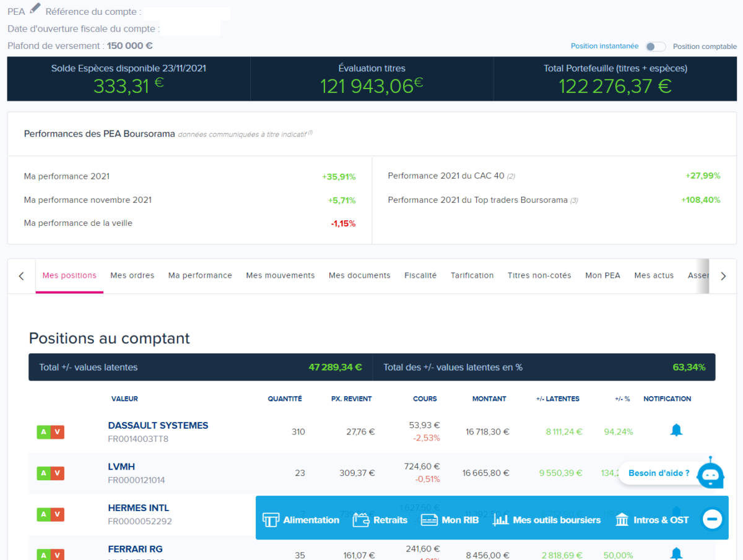
Task: Open Intros & OST in the action bar
Action: click(652, 520)
